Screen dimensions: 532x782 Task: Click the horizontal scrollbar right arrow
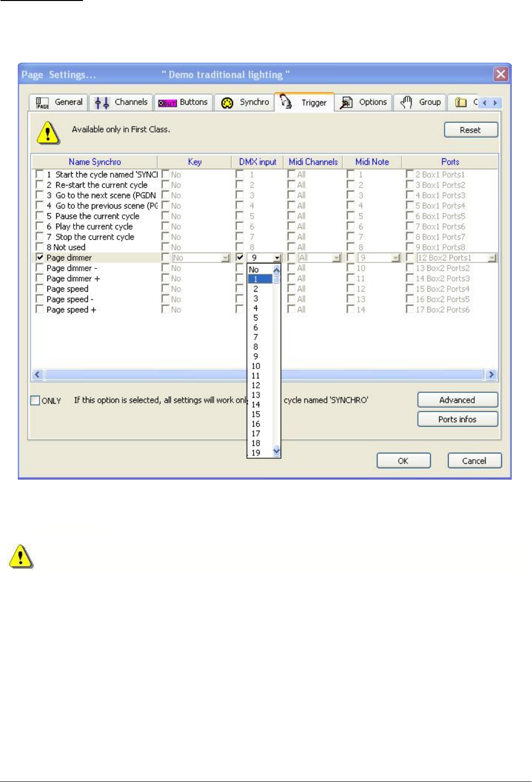coord(491,374)
